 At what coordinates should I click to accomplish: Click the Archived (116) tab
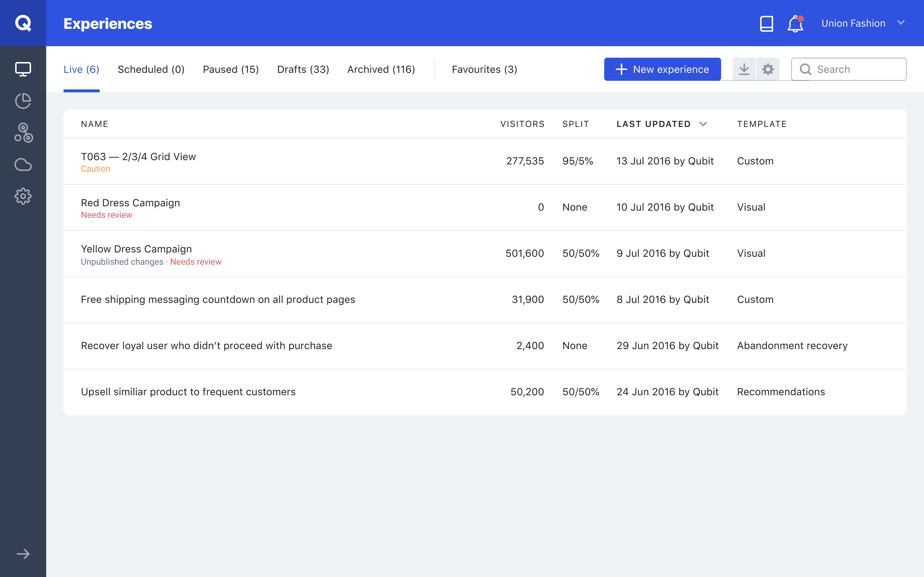[x=381, y=69]
